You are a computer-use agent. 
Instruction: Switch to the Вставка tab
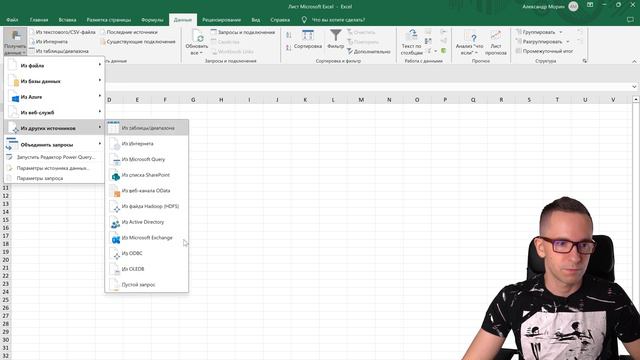67,20
